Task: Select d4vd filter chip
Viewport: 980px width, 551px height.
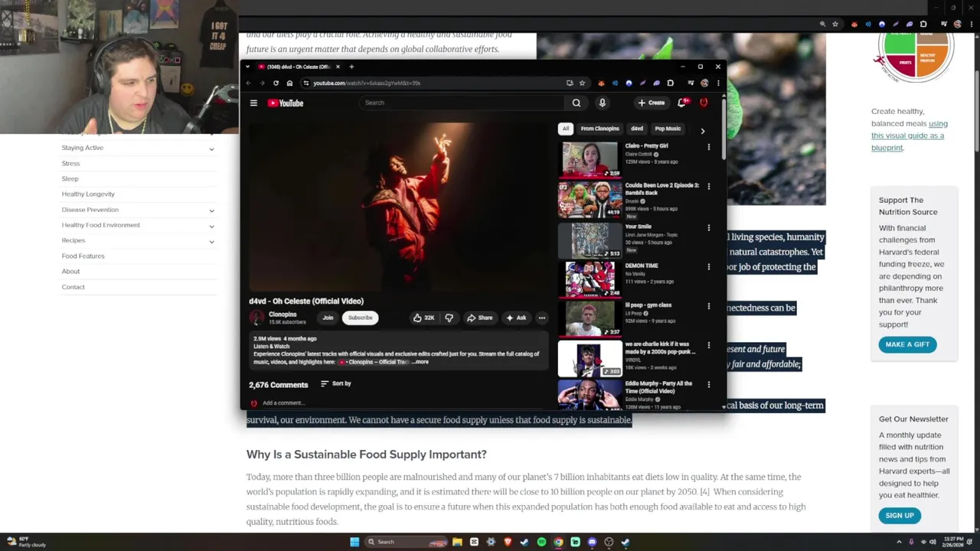Action: 637,129
